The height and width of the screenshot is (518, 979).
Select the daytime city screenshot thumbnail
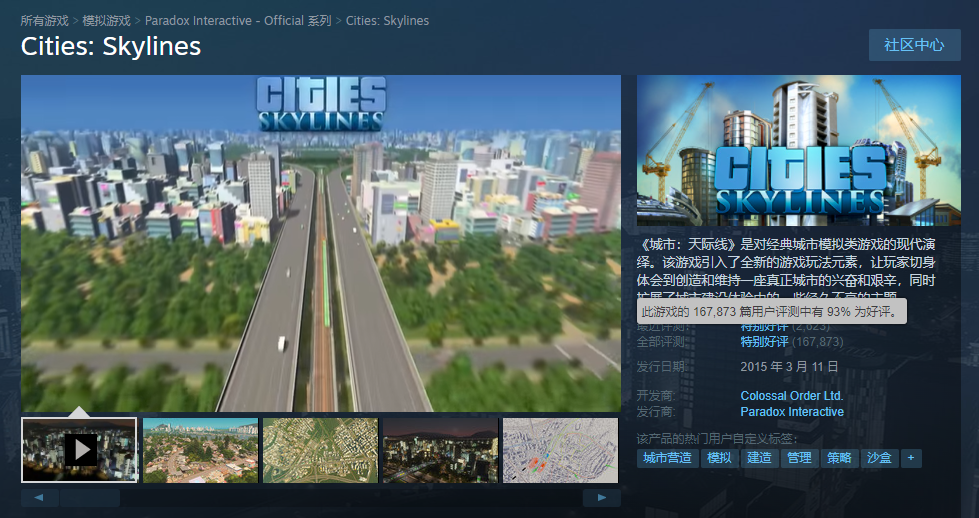click(x=200, y=450)
